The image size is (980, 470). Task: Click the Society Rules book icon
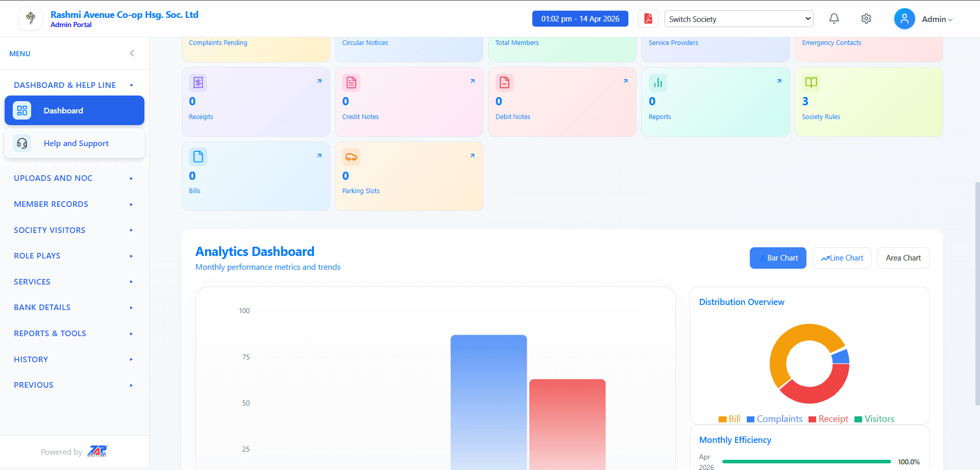[x=811, y=82]
